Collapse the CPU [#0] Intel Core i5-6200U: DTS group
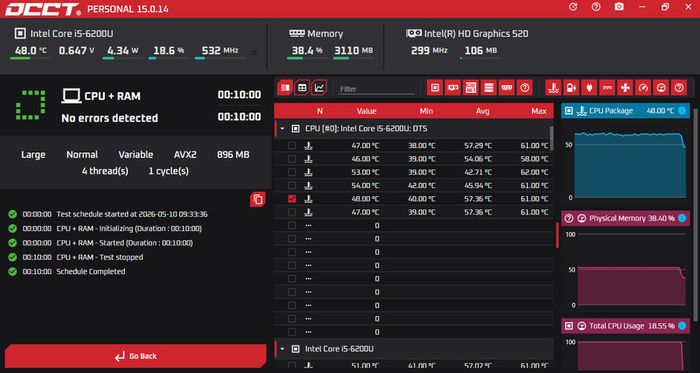This screenshot has height=373, width=700. [x=282, y=128]
